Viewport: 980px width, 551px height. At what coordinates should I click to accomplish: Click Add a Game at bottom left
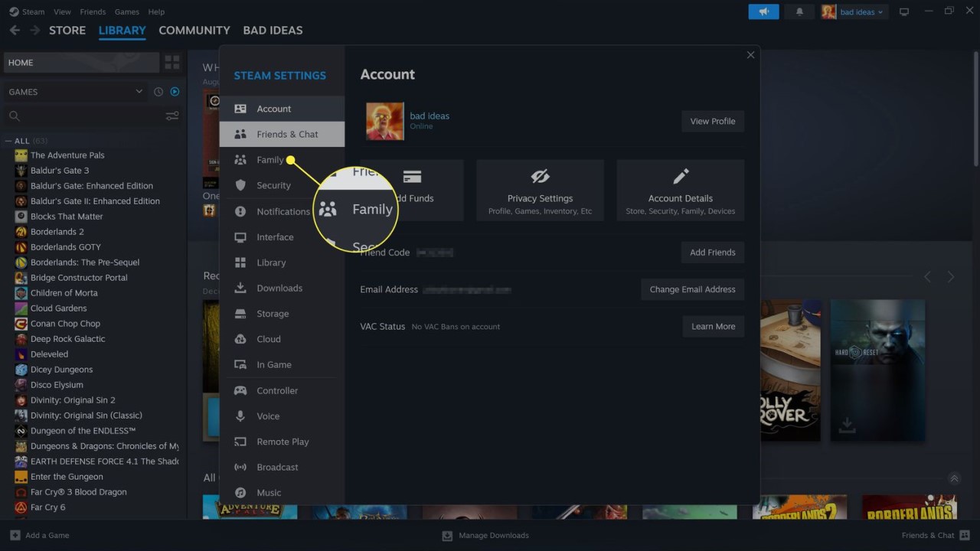coord(40,536)
